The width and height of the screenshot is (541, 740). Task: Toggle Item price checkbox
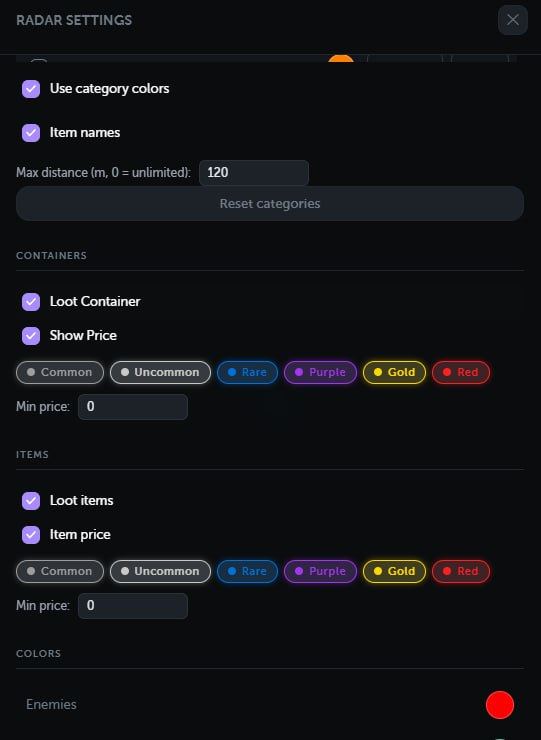pyautogui.click(x=31, y=535)
